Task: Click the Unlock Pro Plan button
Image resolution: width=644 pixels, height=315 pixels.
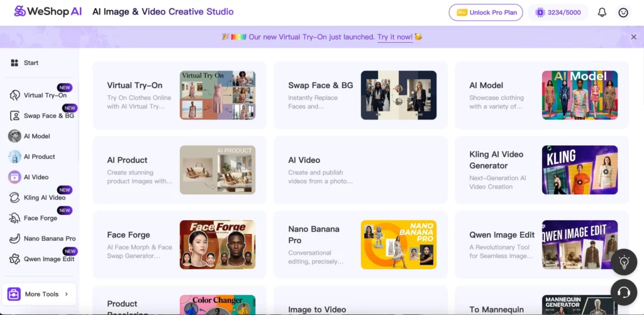Action: pos(486,13)
